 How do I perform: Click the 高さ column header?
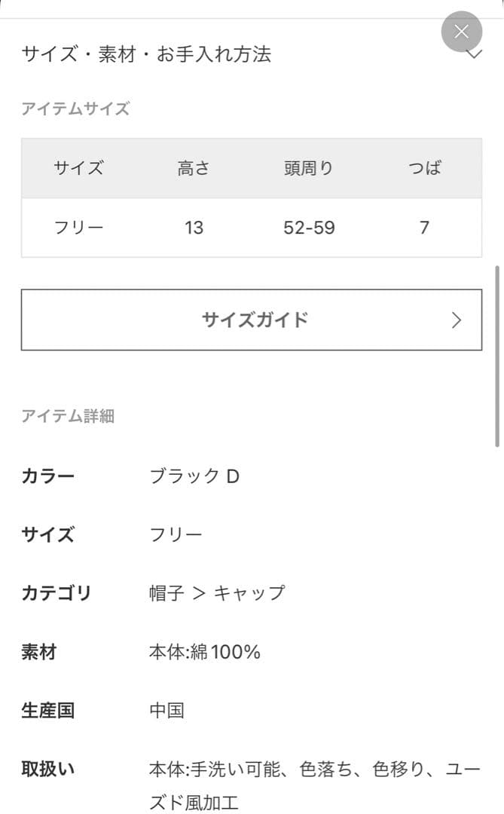pyautogui.click(x=194, y=169)
